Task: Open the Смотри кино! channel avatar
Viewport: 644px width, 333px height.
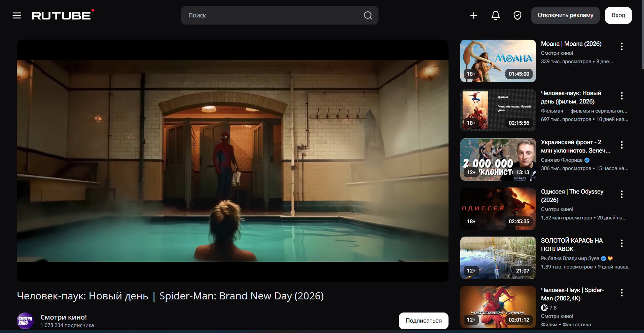Action: tap(25, 321)
